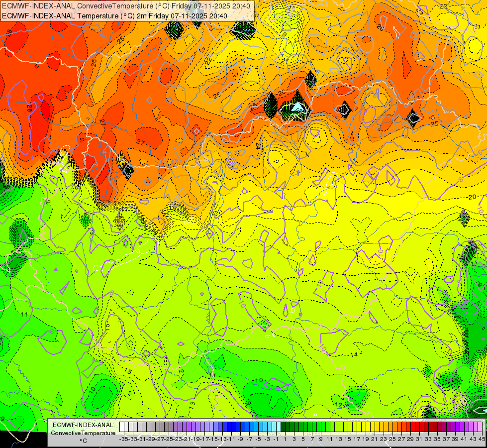Click the contour label -10 with minus sign

258,380
